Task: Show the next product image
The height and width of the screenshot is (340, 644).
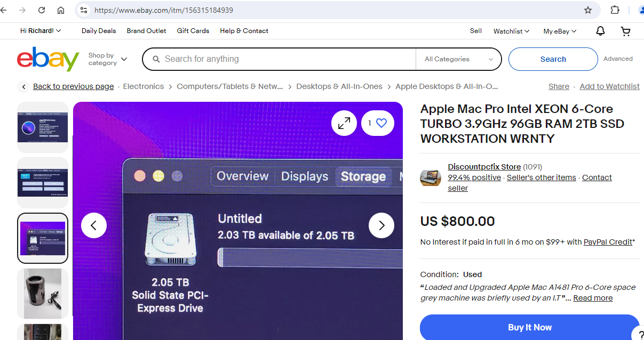Action: pyautogui.click(x=381, y=225)
